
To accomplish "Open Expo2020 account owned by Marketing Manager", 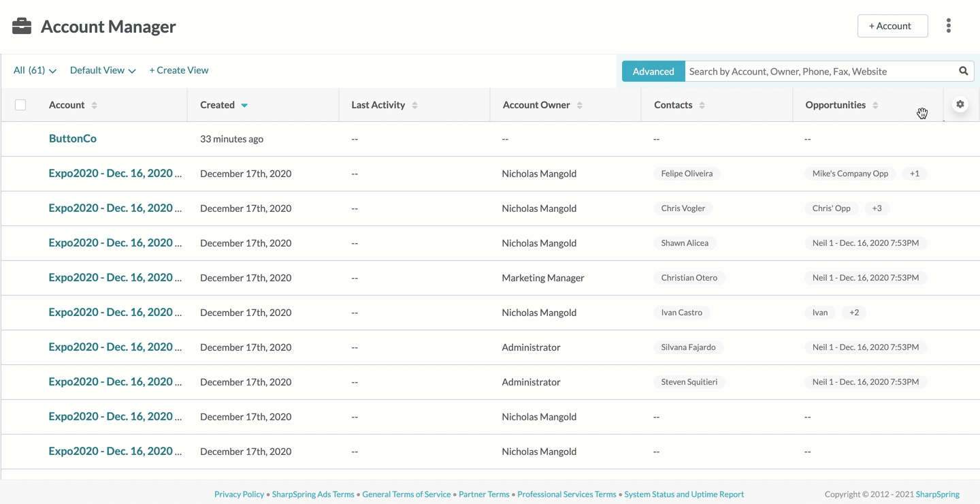I will [x=115, y=277].
